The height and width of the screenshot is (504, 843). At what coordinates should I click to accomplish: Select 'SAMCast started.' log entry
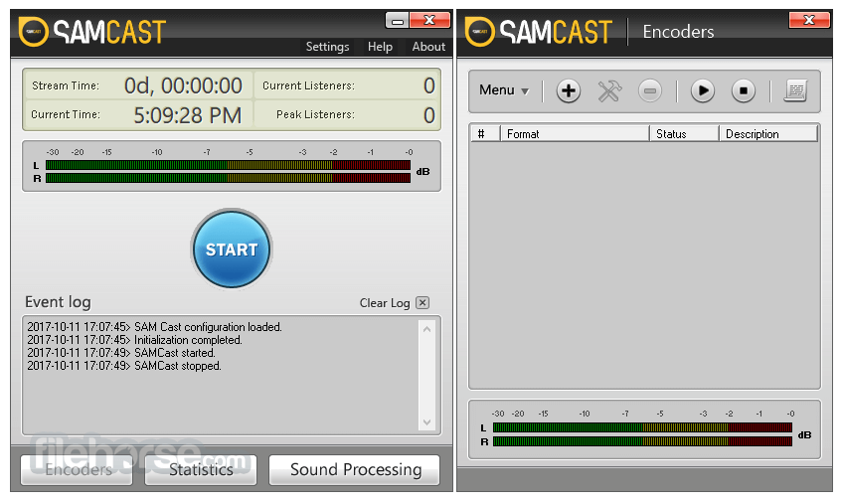[121, 353]
